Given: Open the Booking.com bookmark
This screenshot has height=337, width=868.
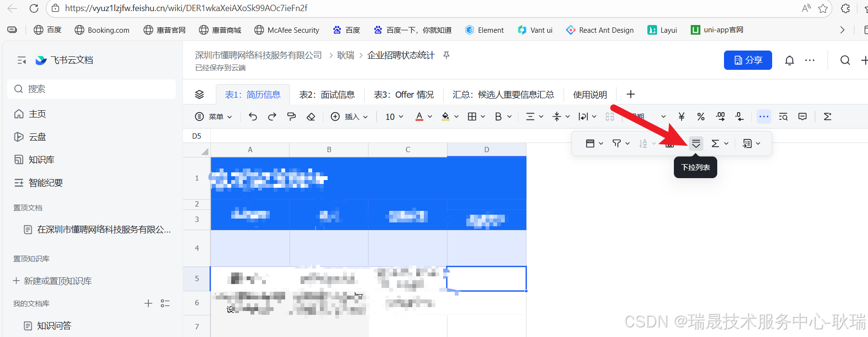Looking at the screenshot, I should [102, 30].
